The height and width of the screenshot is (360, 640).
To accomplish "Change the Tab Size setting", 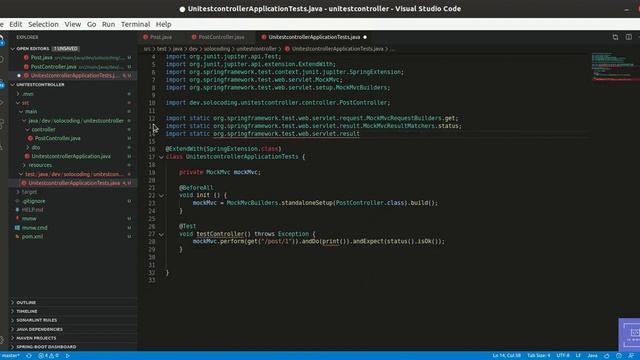I will [x=538, y=356].
